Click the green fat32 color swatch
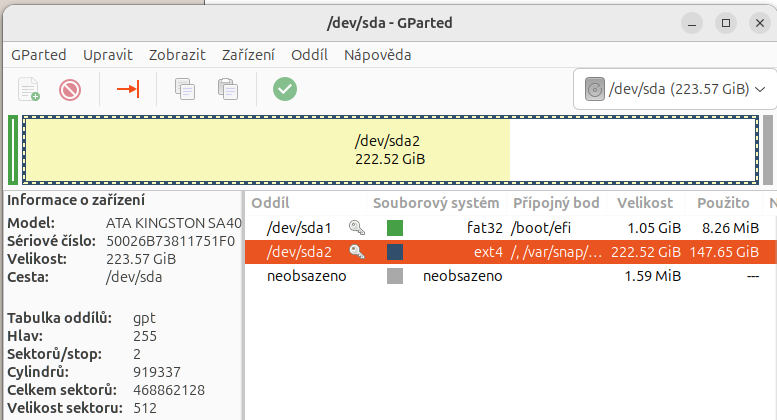This screenshot has width=777, height=420. [395, 228]
